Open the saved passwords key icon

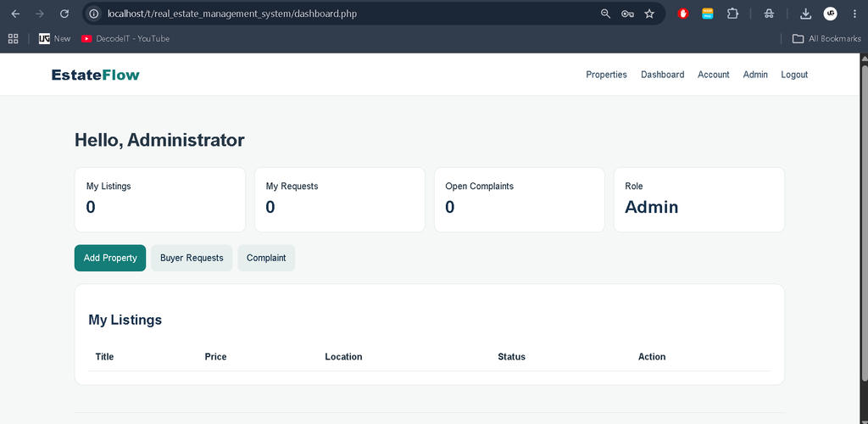click(627, 14)
